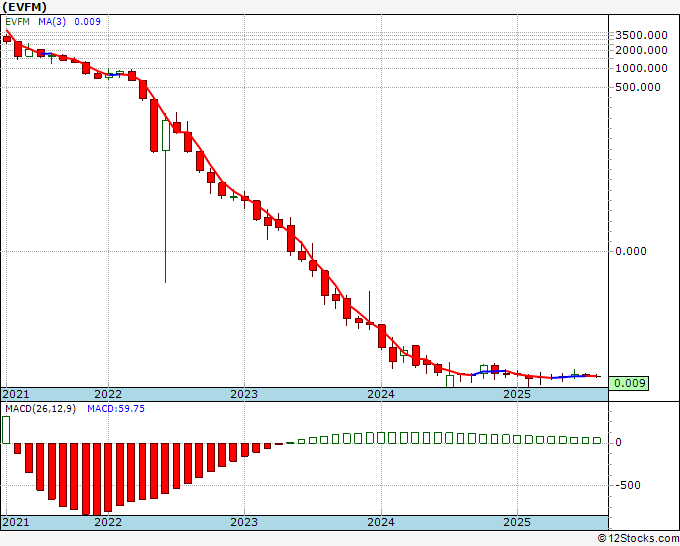The width and height of the screenshot is (680, 546).
Task: Click 2025 on the price chart timeline
Action: (x=517, y=394)
